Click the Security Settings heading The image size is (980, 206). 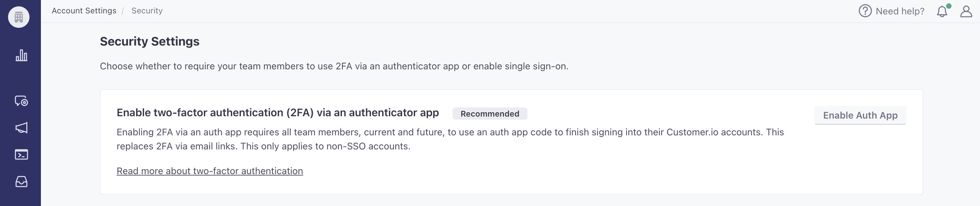tap(150, 42)
